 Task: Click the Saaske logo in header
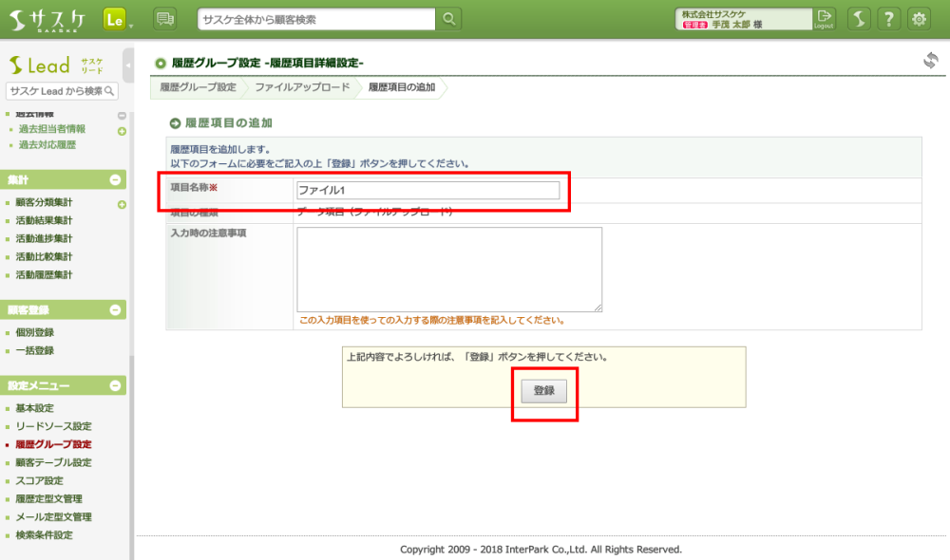pyautogui.click(x=47, y=19)
